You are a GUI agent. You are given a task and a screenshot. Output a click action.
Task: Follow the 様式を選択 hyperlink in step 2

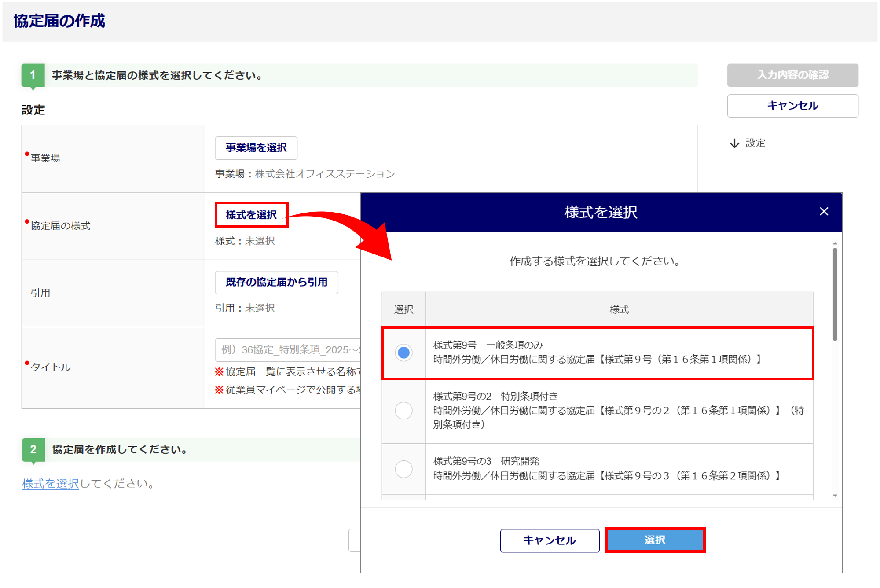[50, 484]
